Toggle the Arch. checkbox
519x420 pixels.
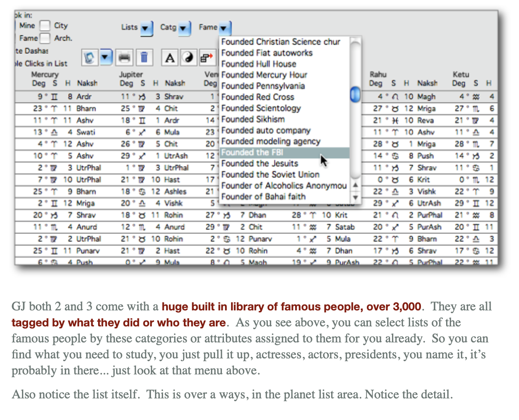coord(45,38)
